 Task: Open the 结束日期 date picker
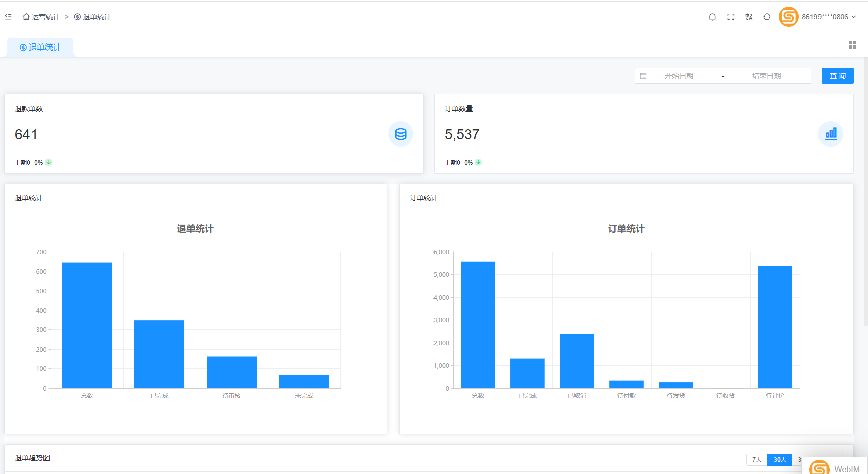766,76
